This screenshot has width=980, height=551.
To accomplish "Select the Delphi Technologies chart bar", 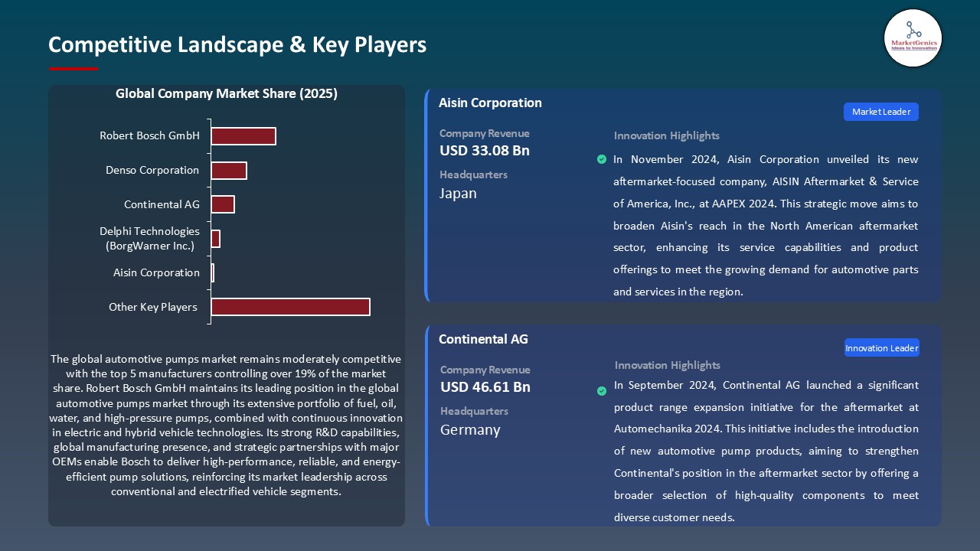I will tap(216, 239).
